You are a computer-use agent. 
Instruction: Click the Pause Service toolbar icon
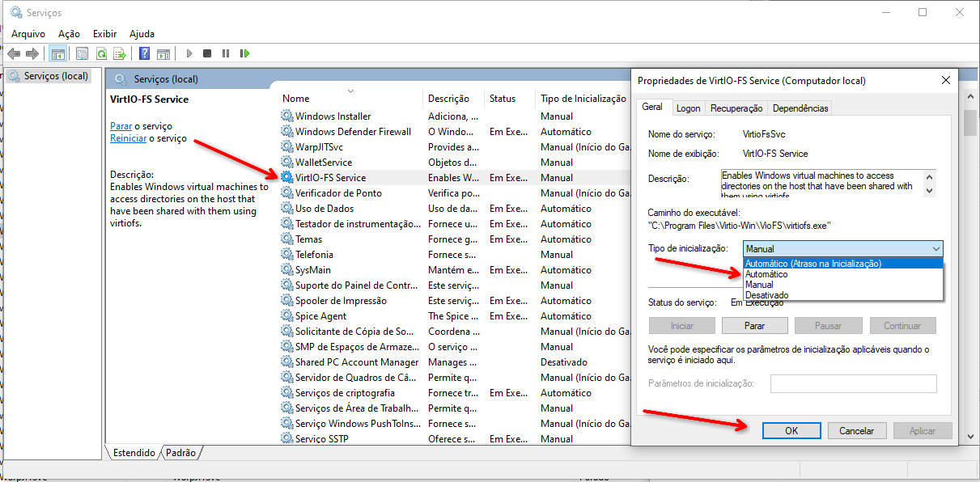coord(226,53)
